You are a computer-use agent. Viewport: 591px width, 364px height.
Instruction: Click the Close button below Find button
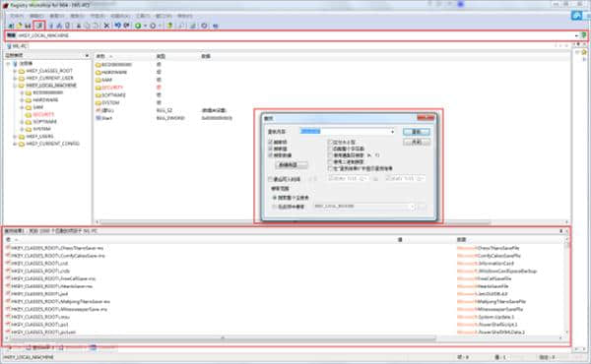pyautogui.click(x=416, y=142)
